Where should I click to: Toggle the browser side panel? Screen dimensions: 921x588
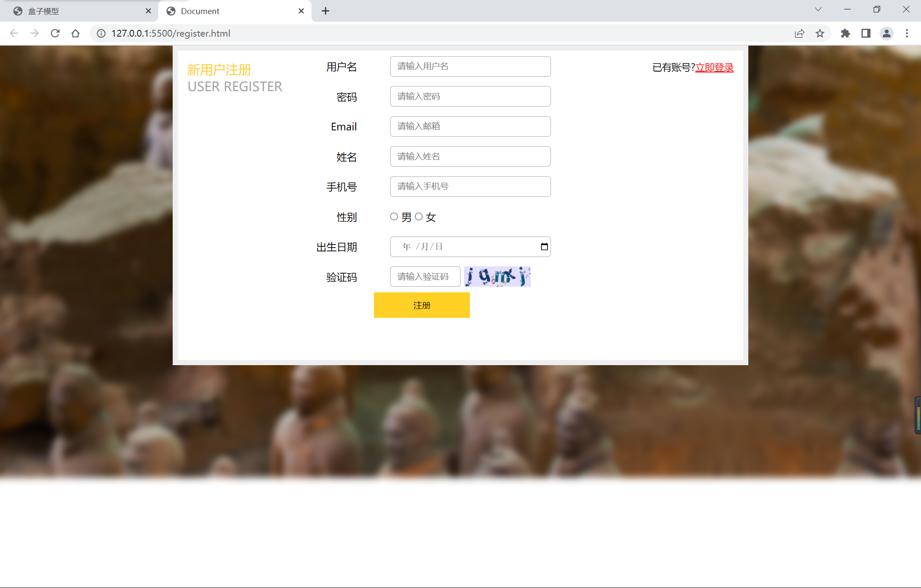pos(866,33)
